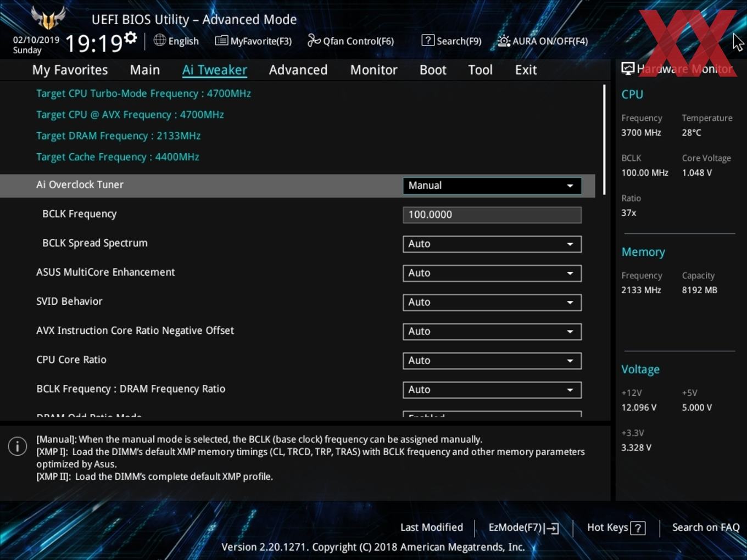This screenshot has height=560, width=747.
Task: Open the SVID Behavior dropdown
Action: coord(492,302)
